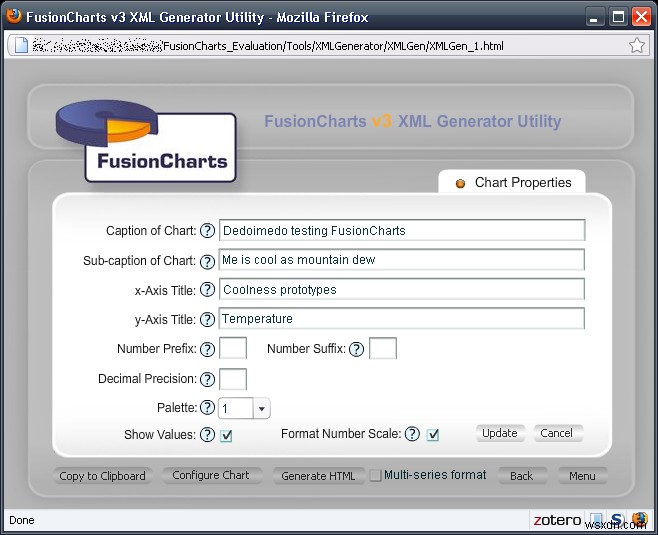Bookmark page with the star icon
Image resolution: width=658 pixels, height=535 pixels.
[x=637, y=45]
